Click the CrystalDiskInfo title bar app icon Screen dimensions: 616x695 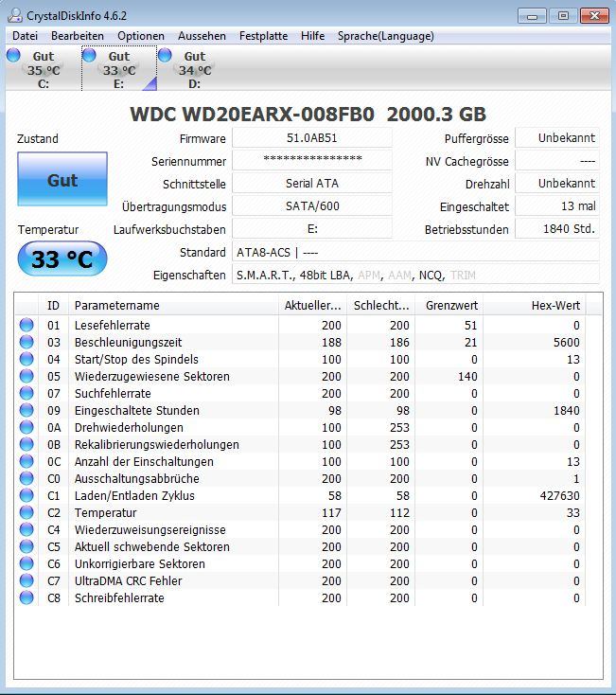[14, 16]
